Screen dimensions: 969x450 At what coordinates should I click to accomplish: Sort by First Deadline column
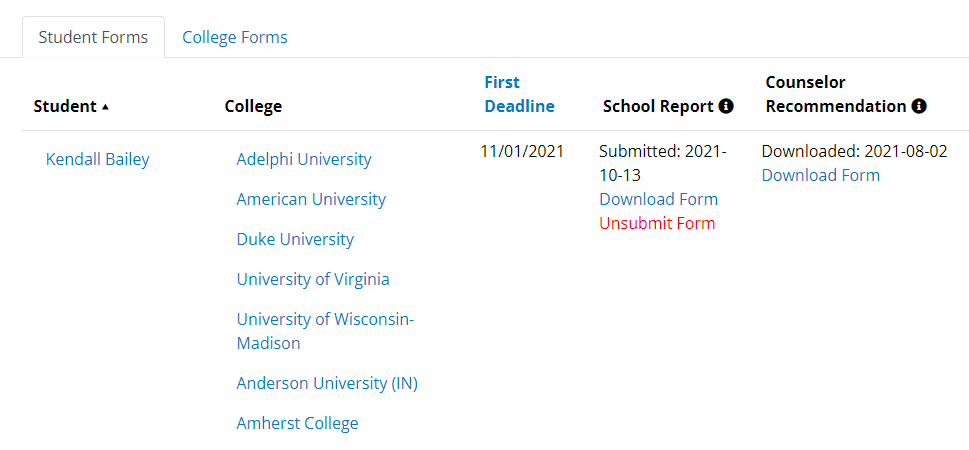(519, 94)
